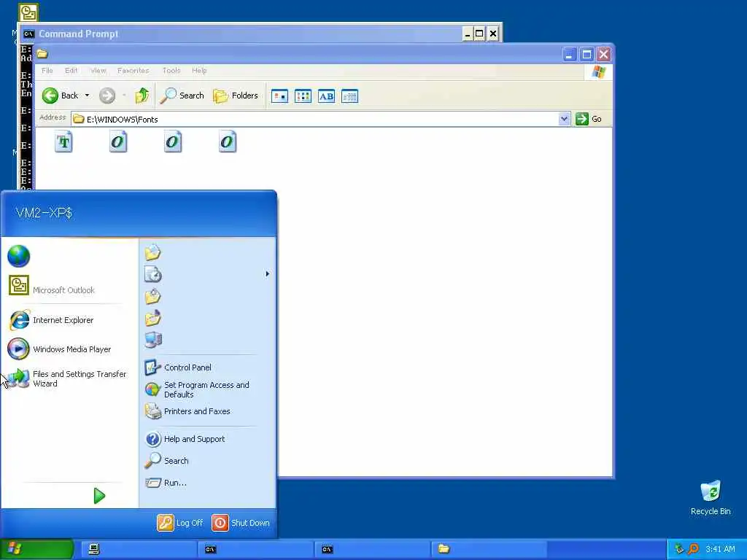The image size is (747, 560).
Task: Switch to the folder window taskbar button
Action: click(x=487, y=549)
